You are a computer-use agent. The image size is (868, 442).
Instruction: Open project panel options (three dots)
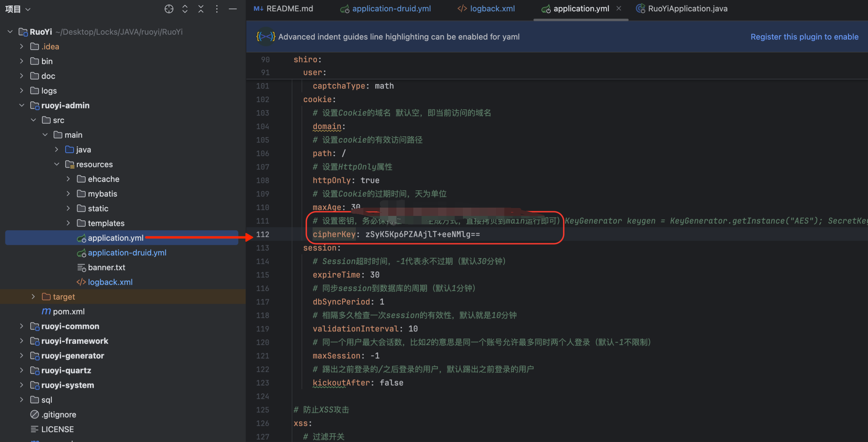217,9
